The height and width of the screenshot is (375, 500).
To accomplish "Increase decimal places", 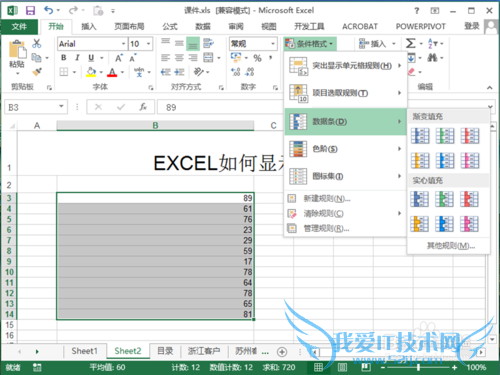I will (x=236, y=71).
